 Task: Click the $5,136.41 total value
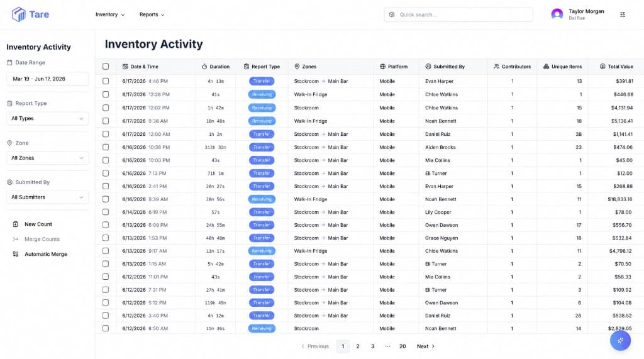622,121
